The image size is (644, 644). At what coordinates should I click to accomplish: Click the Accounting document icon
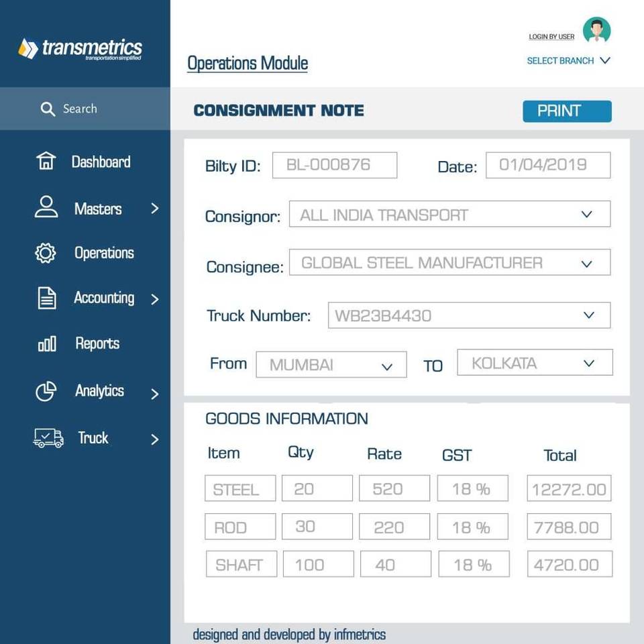47,298
